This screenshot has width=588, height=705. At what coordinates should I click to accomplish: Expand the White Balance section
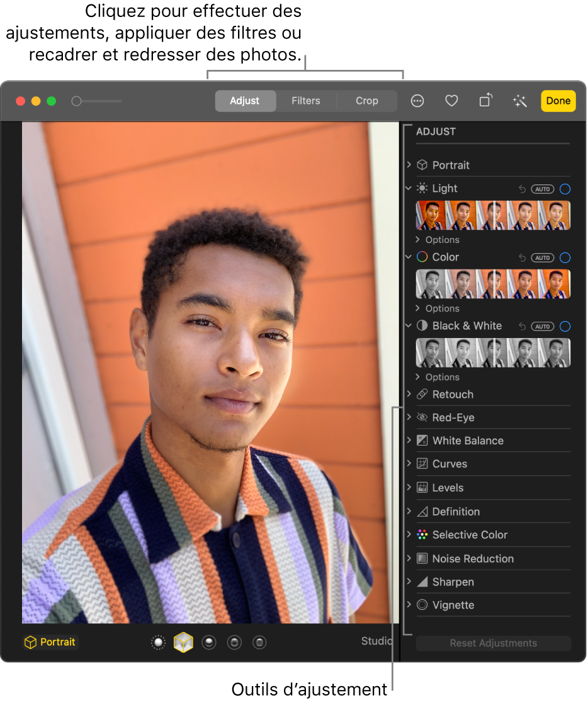coord(409,440)
